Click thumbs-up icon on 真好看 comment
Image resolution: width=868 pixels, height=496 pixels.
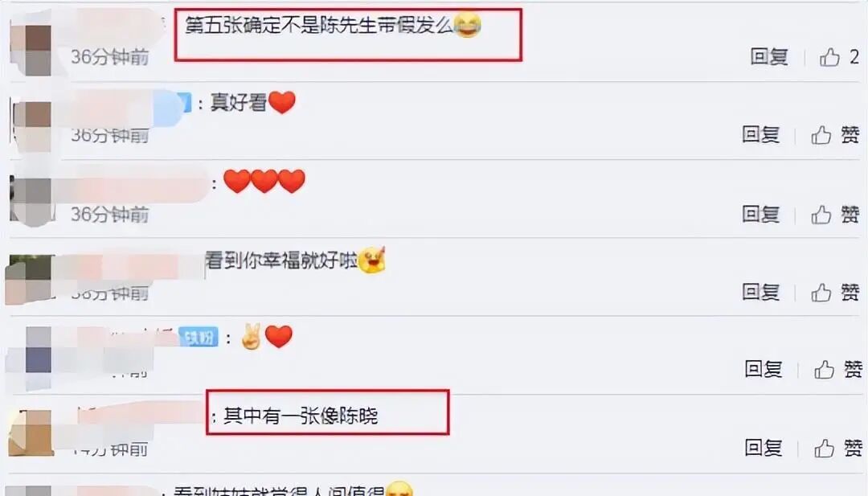pos(821,134)
